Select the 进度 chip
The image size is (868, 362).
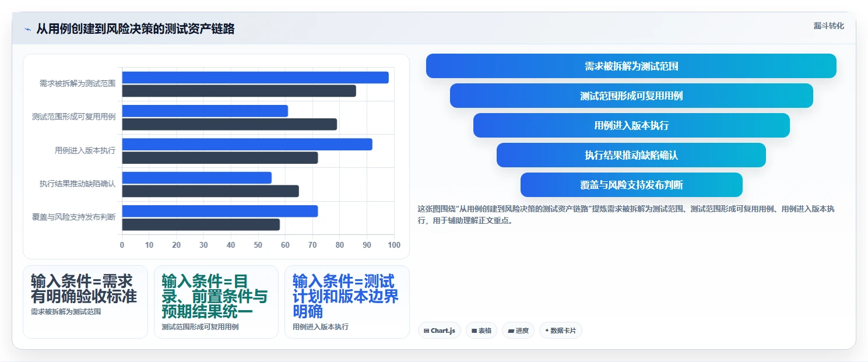pyautogui.click(x=518, y=331)
